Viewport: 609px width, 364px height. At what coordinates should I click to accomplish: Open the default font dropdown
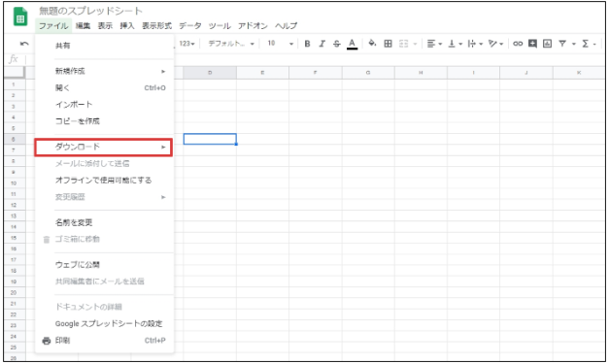tap(231, 44)
